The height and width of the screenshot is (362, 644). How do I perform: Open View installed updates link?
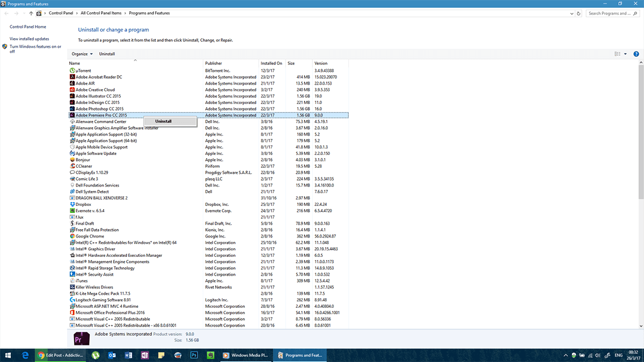click(x=30, y=39)
